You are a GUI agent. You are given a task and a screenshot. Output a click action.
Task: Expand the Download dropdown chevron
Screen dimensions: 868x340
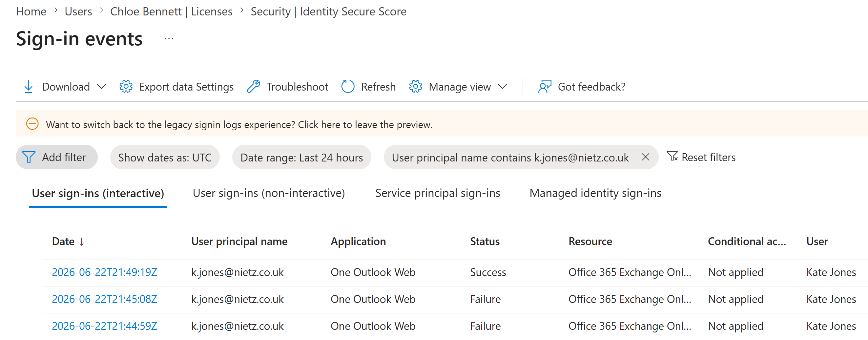[x=101, y=87]
